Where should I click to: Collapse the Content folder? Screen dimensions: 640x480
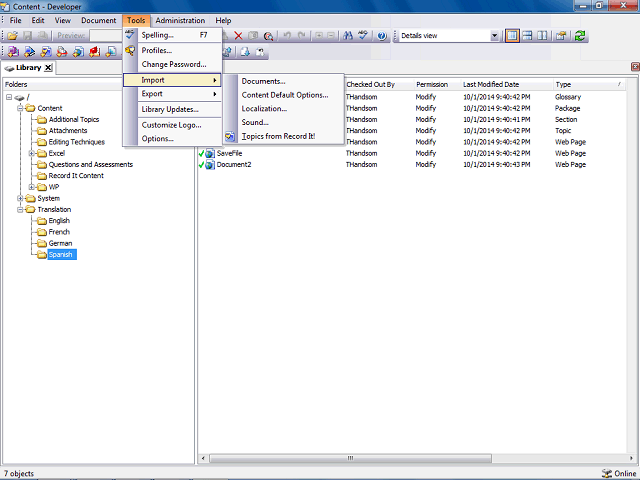(x=20, y=108)
